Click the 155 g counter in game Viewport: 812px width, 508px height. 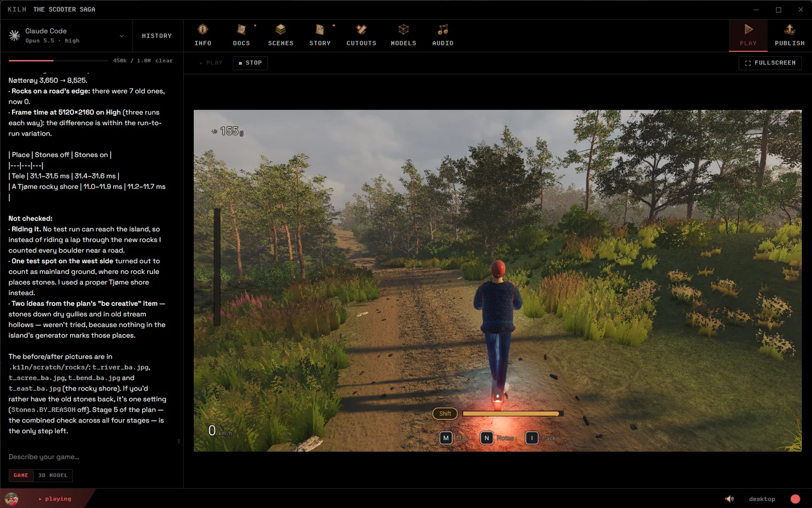click(228, 132)
